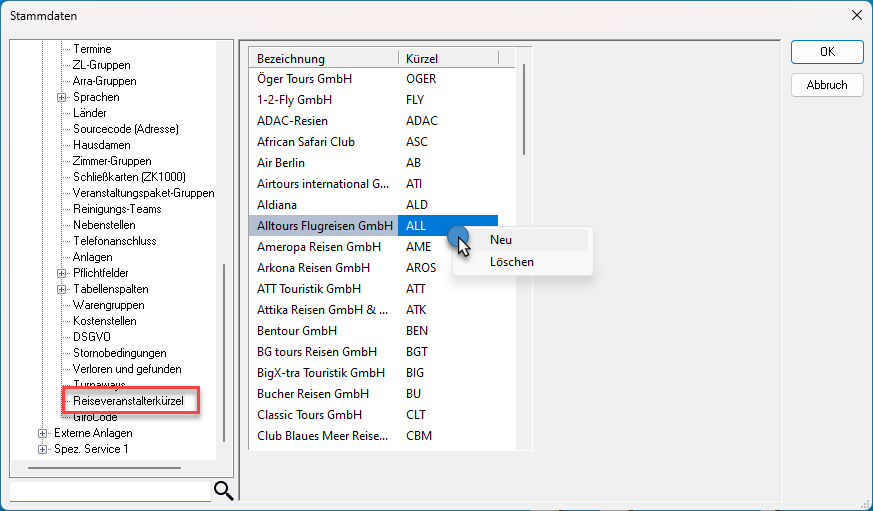
Task: Expand the Tabellenspalten tree node
Action: 61,289
